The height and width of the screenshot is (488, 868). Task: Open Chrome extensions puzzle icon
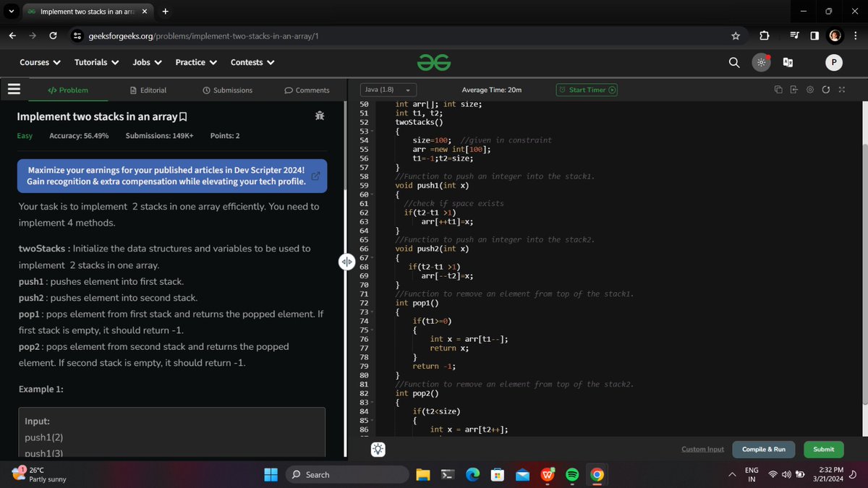click(765, 36)
